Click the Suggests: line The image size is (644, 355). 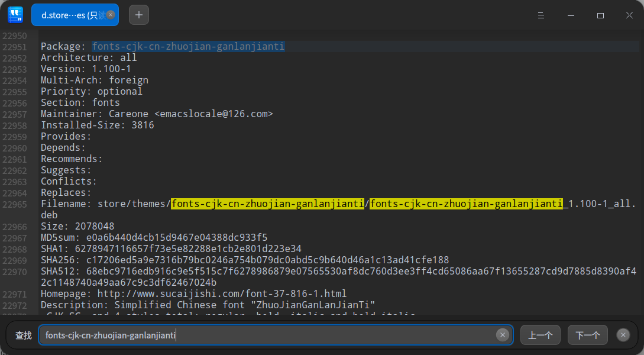tap(66, 170)
